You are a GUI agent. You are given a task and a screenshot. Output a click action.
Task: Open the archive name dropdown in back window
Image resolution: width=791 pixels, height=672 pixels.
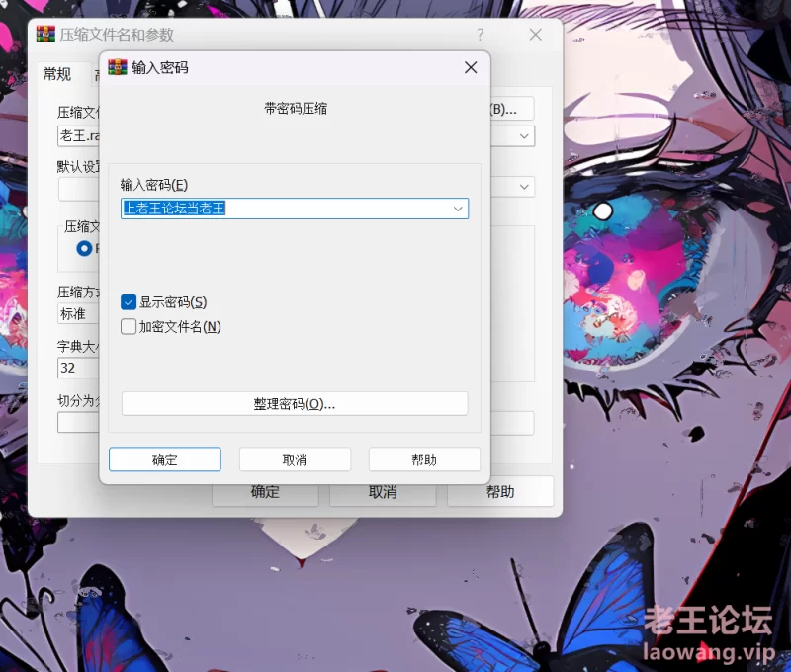click(524, 136)
